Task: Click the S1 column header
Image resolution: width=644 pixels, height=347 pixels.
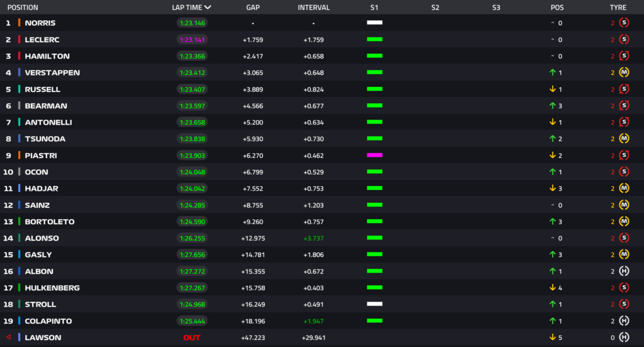Action: (x=374, y=8)
